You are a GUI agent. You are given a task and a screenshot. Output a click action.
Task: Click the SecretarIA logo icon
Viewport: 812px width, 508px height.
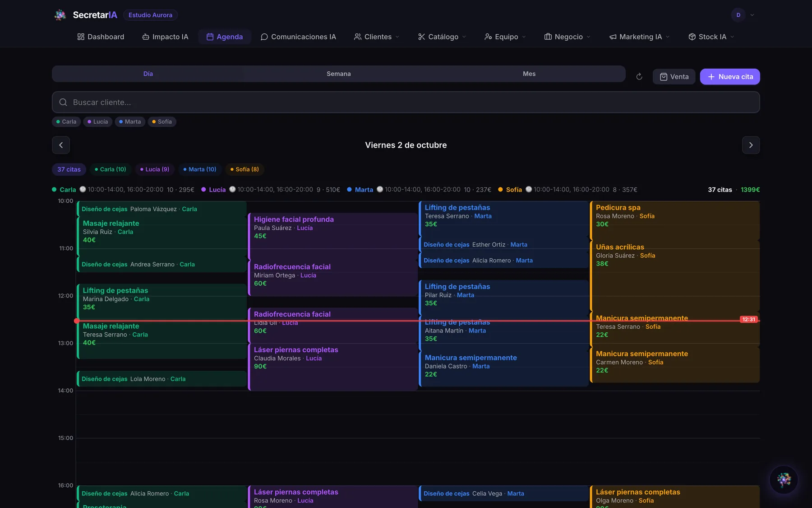point(60,15)
